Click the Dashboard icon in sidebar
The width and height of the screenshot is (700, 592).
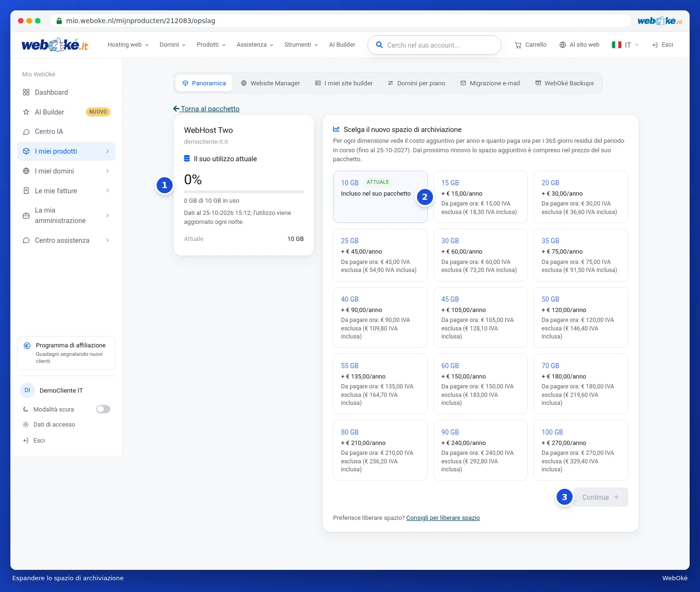coord(26,92)
